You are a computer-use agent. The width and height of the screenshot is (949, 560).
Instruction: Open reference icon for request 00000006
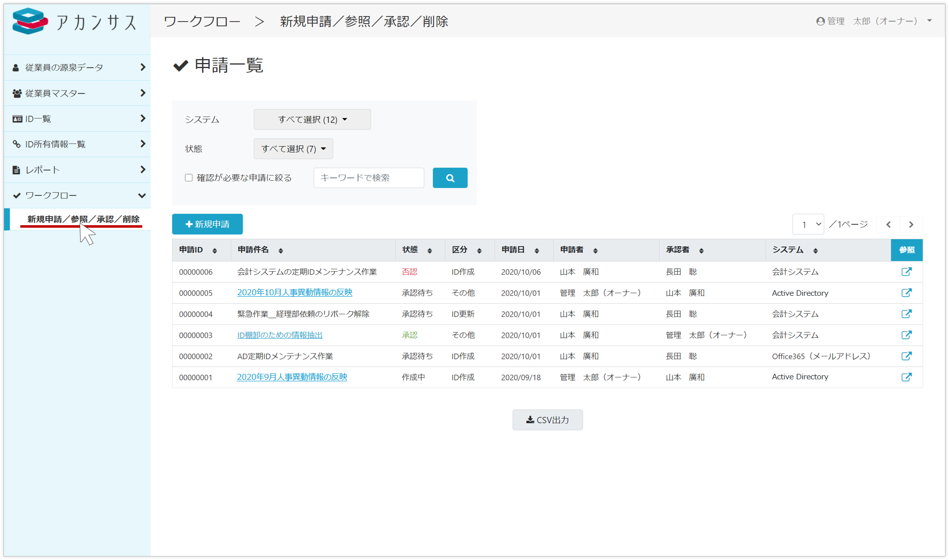[906, 272]
